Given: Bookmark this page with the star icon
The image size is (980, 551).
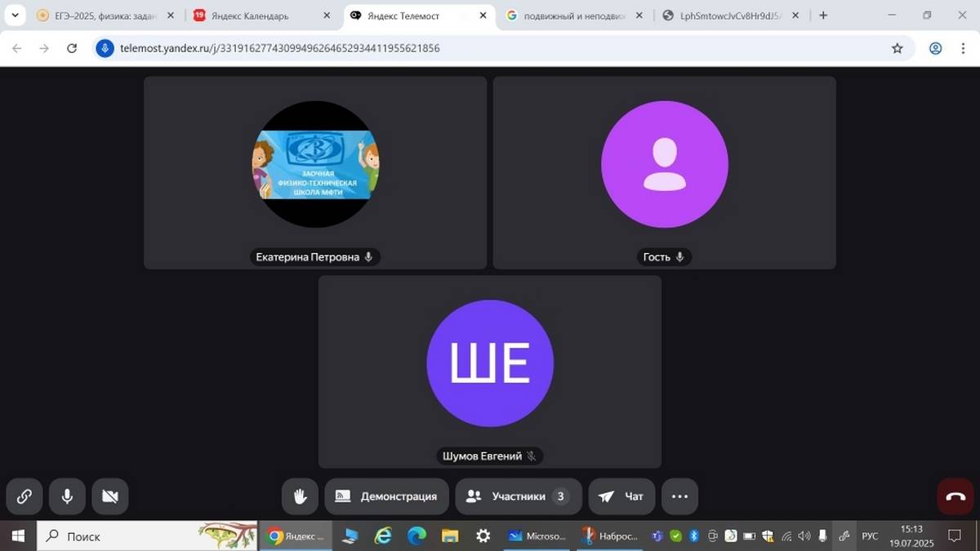Looking at the screenshot, I should coord(898,48).
